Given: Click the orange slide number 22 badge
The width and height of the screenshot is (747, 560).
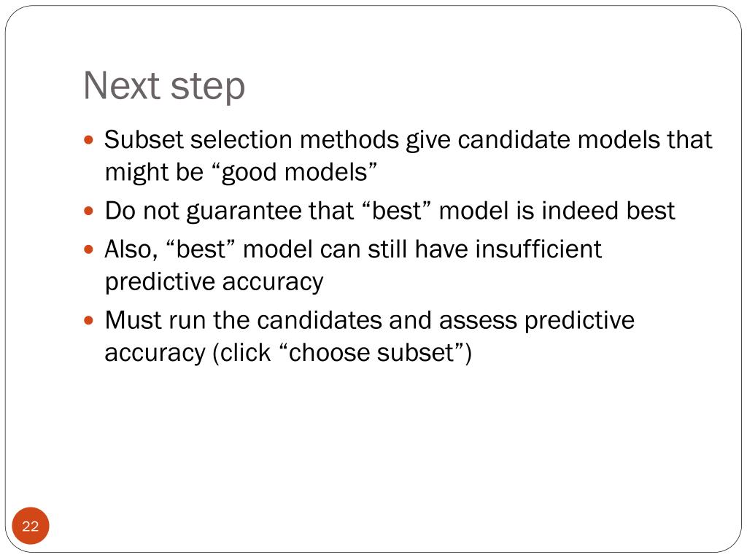Looking at the screenshot, I should 31,526.
